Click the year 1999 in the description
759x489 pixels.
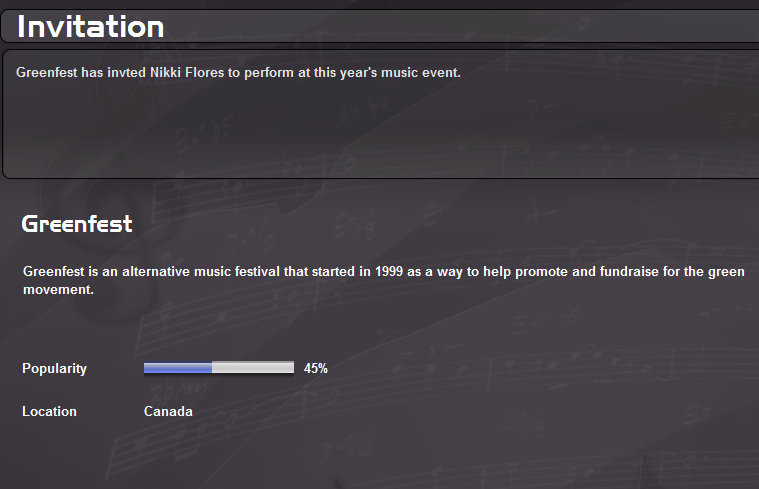pyautogui.click(x=390, y=272)
